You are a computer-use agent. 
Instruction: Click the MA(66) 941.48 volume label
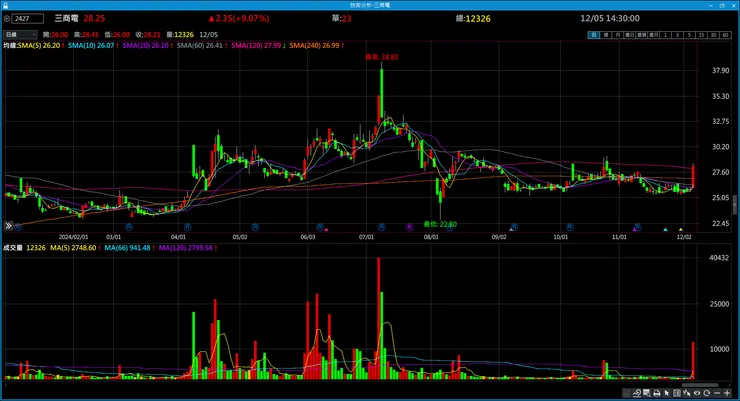coord(127,248)
